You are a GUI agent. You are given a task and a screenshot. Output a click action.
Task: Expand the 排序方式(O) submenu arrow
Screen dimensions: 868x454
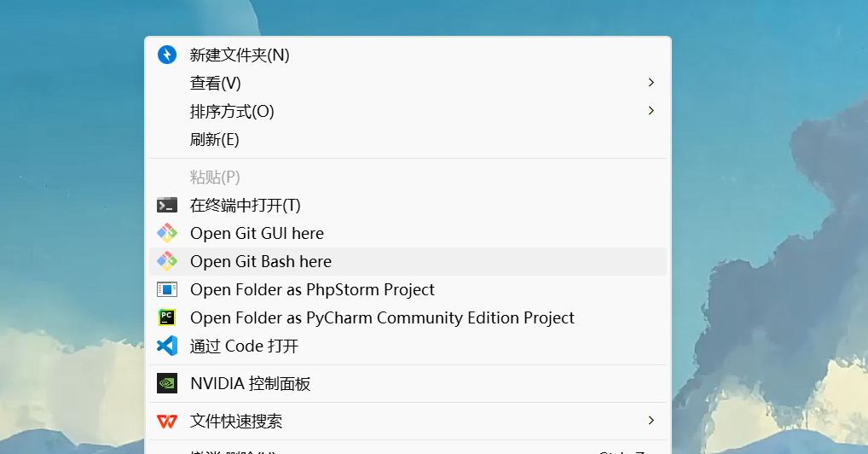(x=651, y=111)
